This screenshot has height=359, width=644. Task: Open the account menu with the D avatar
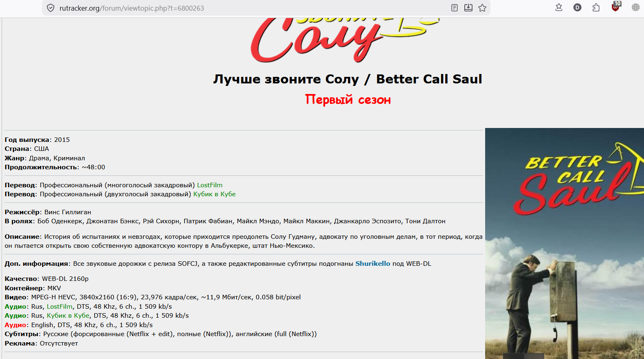click(x=577, y=7)
